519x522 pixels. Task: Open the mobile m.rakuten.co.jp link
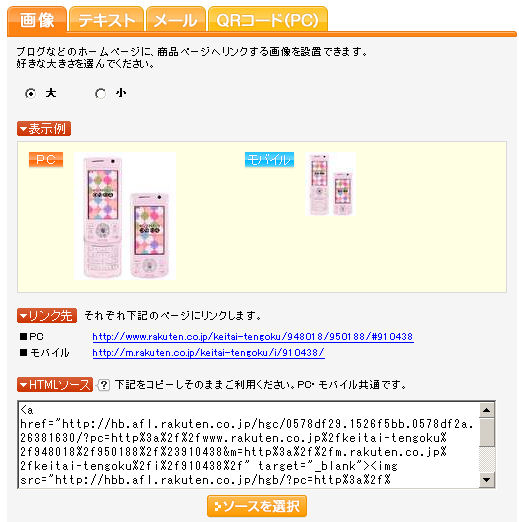(x=208, y=353)
